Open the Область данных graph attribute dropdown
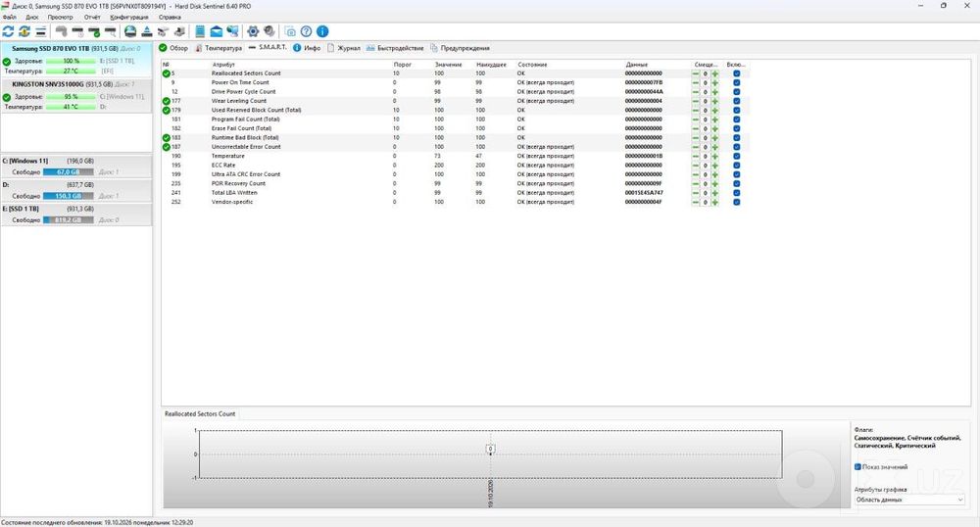Screen dimensions: 980x527 pos(909,500)
